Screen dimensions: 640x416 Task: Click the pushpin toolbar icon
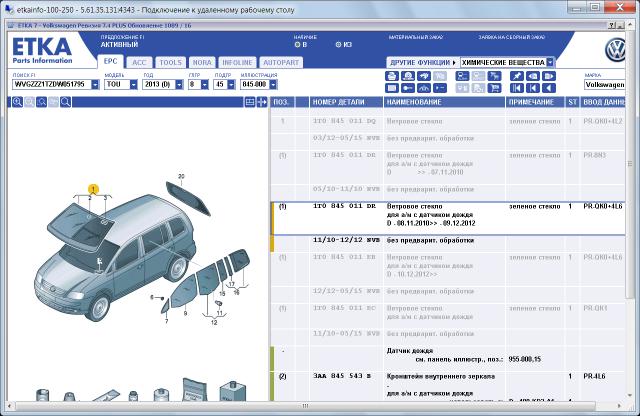click(x=517, y=76)
